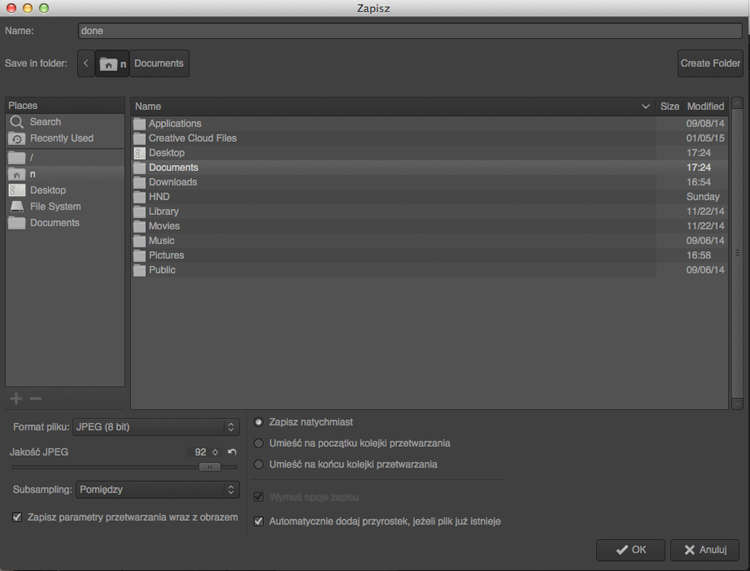The width and height of the screenshot is (750, 571).
Task: Choose Umieść na początku kolejki przetwarzania
Action: click(x=259, y=443)
